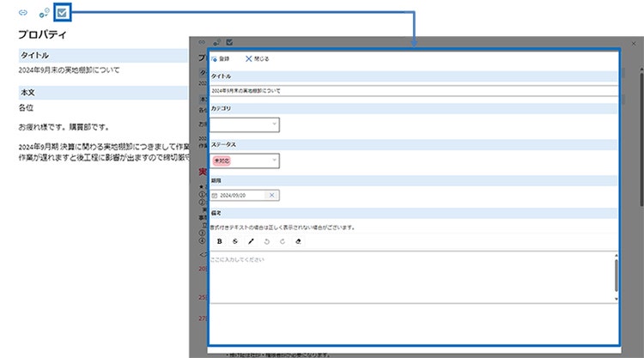This screenshot has width=644, height=358.
Task: Open the カテゴリ dropdown
Action: (245, 124)
